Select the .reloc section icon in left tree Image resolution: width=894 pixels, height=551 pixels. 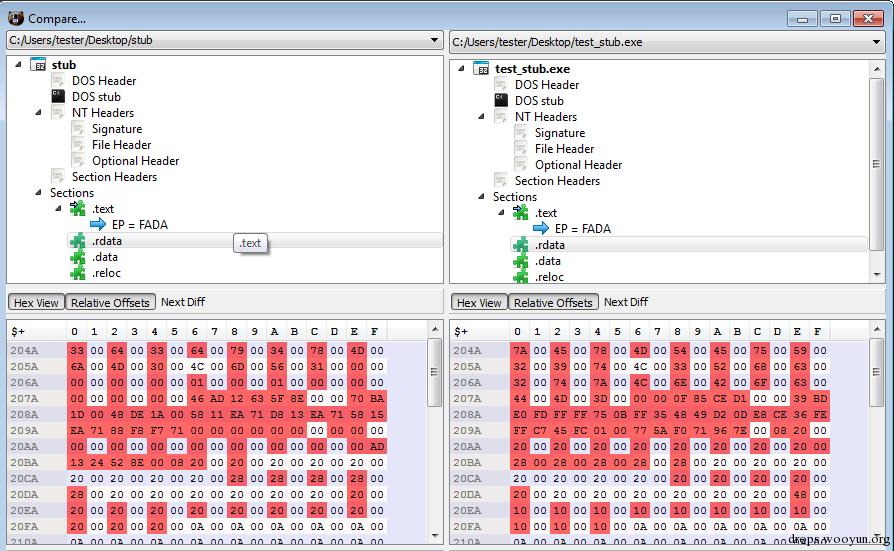78,273
